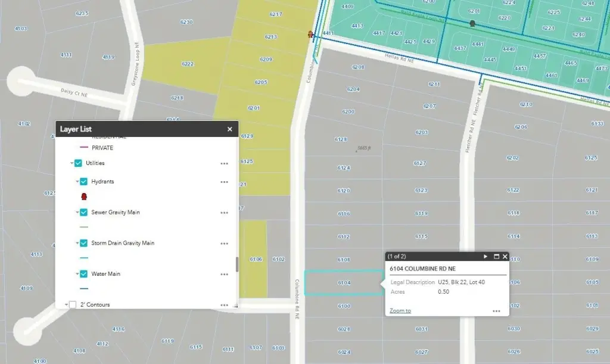Image resolution: width=610 pixels, height=364 pixels.
Task: Select parcel 6222 on the map
Action: pos(187,64)
